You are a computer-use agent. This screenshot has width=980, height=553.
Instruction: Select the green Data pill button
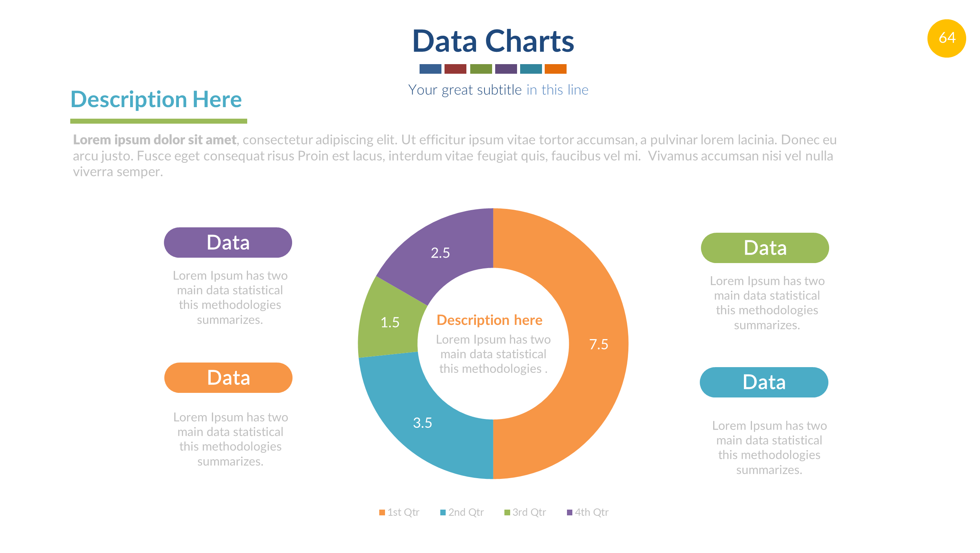click(x=765, y=248)
